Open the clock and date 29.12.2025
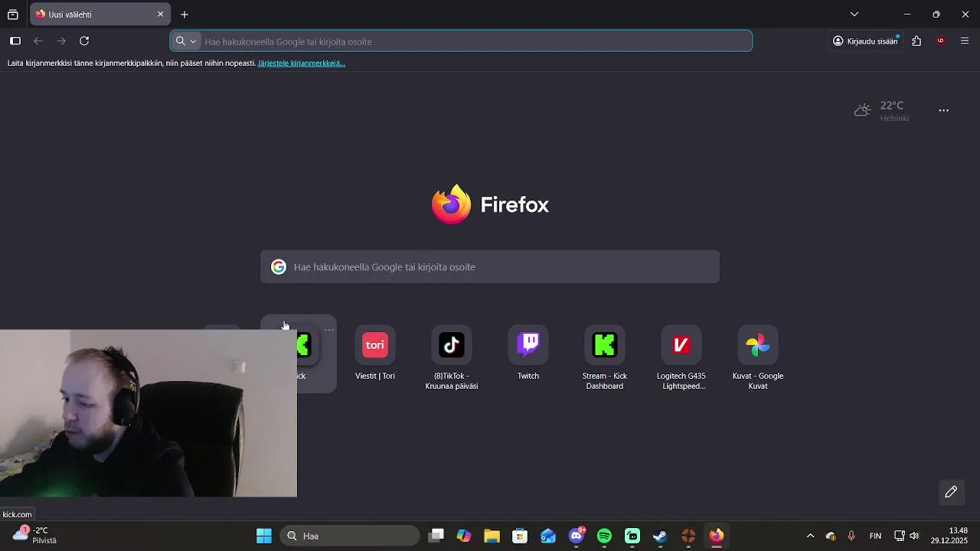The height and width of the screenshot is (551, 980). (x=949, y=536)
